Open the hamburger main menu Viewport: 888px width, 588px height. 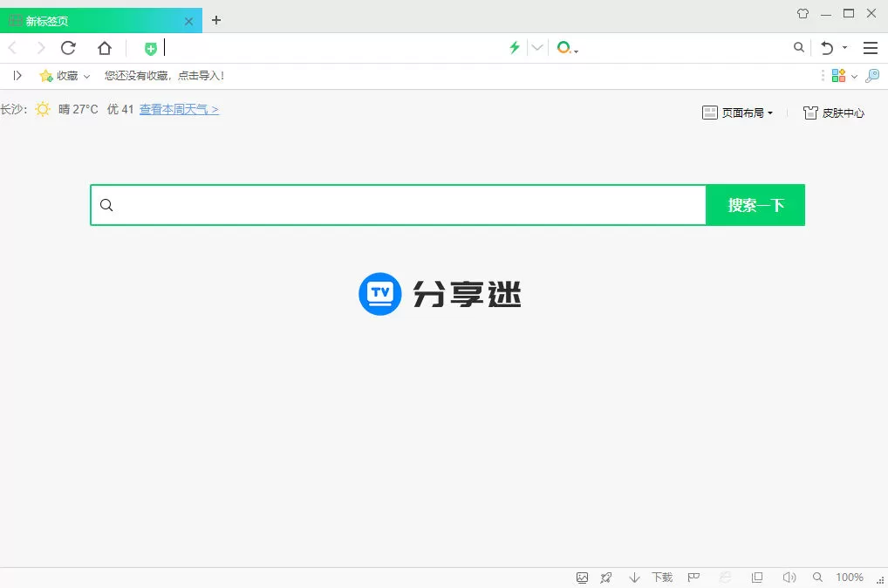870,48
